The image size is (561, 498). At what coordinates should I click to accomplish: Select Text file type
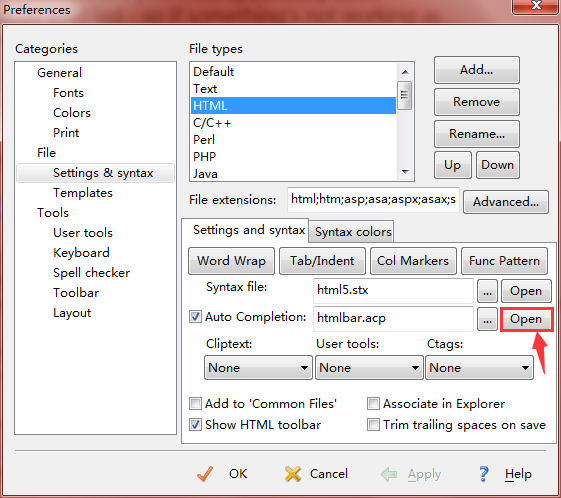(293, 89)
